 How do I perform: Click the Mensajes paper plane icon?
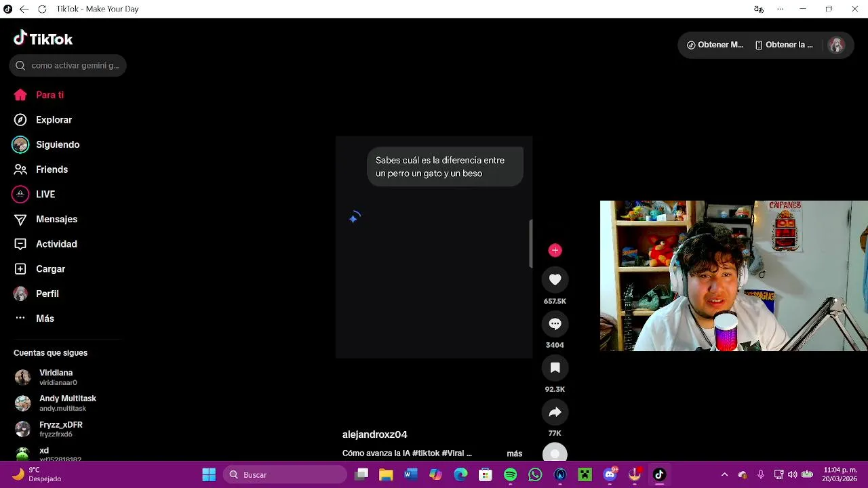point(20,220)
